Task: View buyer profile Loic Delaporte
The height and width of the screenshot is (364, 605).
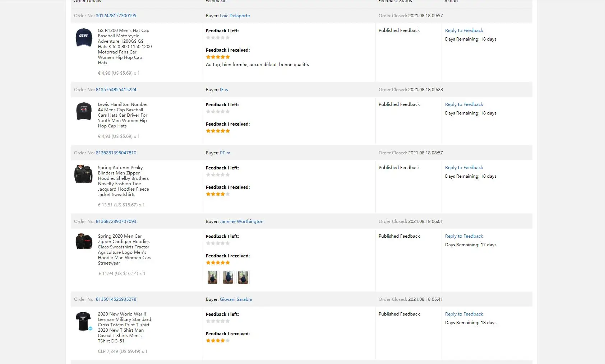Action: (235, 16)
